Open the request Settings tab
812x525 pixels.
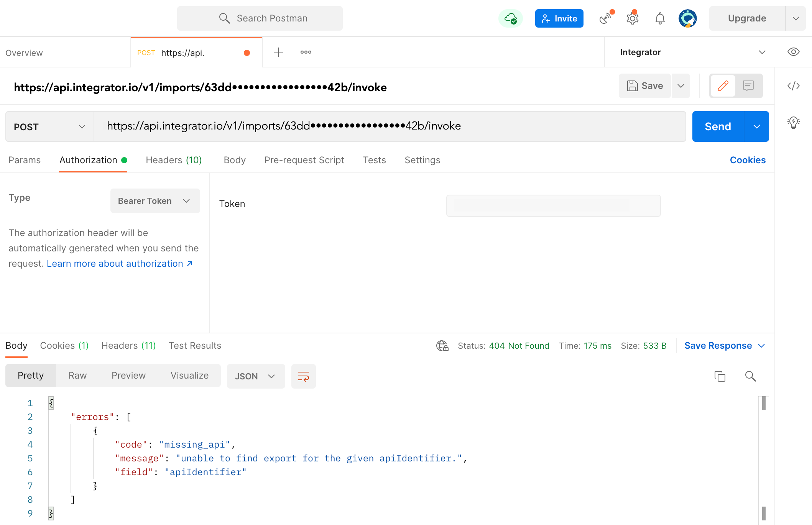[x=422, y=160]
